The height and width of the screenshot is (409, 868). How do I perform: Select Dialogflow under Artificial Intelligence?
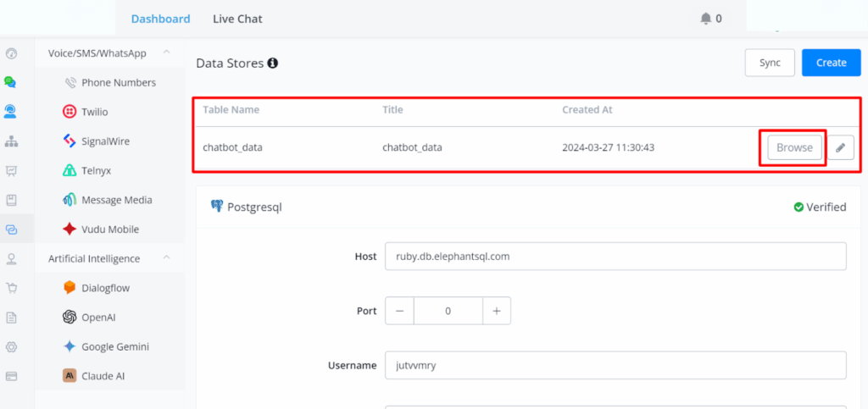(105, 288)
